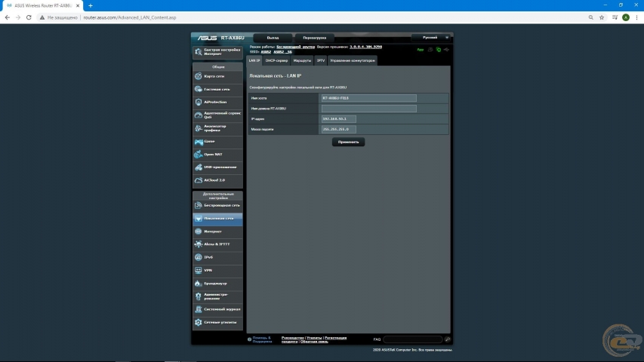This screenshot has width=644, height=362.
Task: Open the Network Tools (Сетевые утилиты) icon
Action: 199,322
